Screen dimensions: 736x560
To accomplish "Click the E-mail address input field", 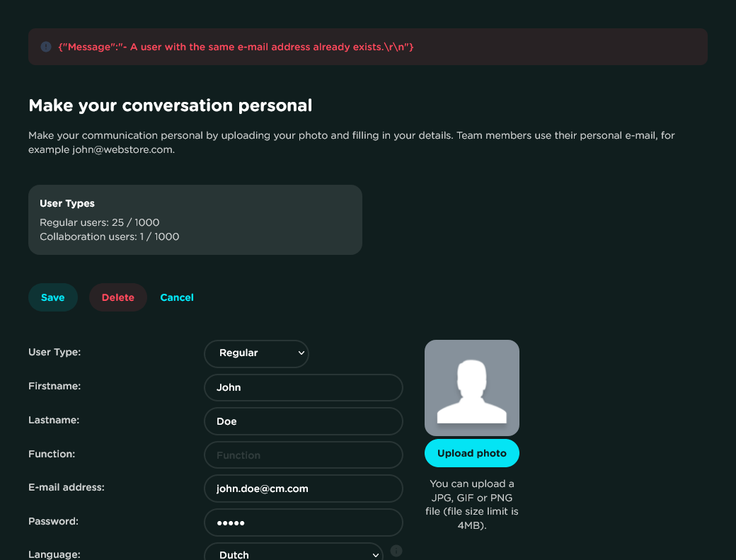I will pos(304,488).
